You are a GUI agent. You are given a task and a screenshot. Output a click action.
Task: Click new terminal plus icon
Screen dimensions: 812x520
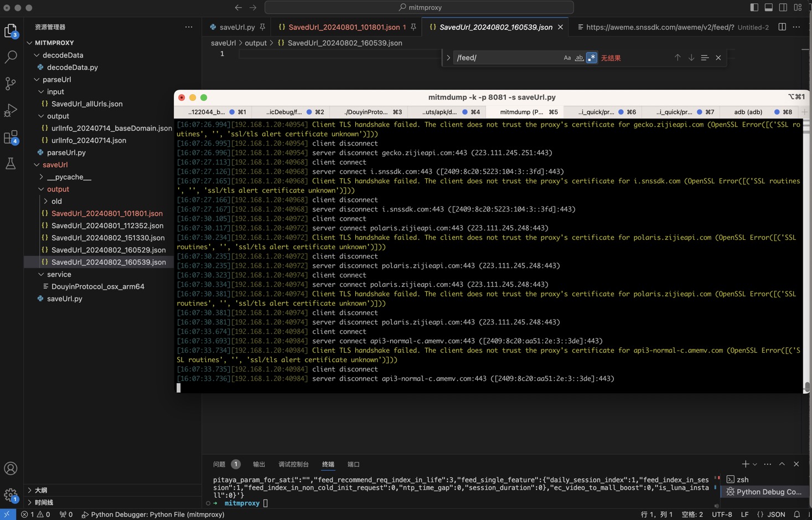point(745,464)
